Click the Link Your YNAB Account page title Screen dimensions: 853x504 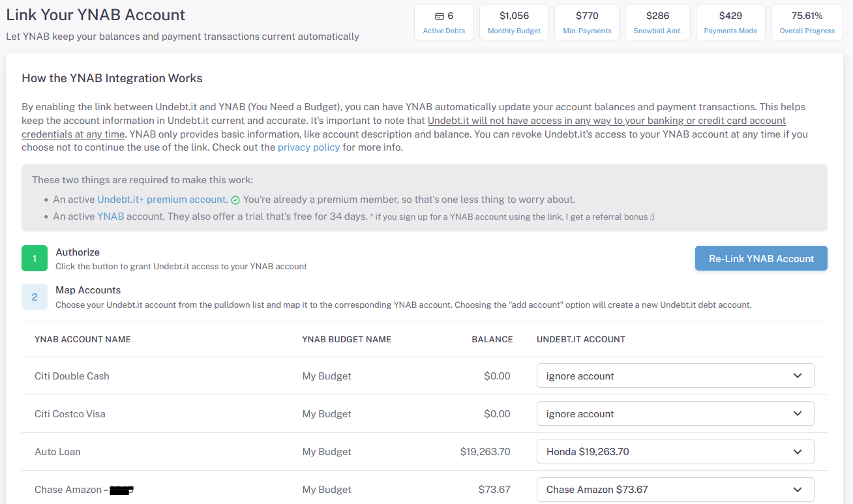click(96, 15)
